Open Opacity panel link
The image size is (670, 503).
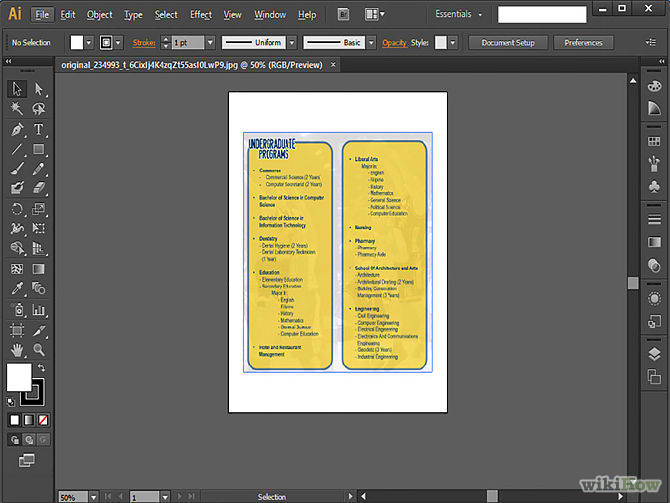coord(394,43)
